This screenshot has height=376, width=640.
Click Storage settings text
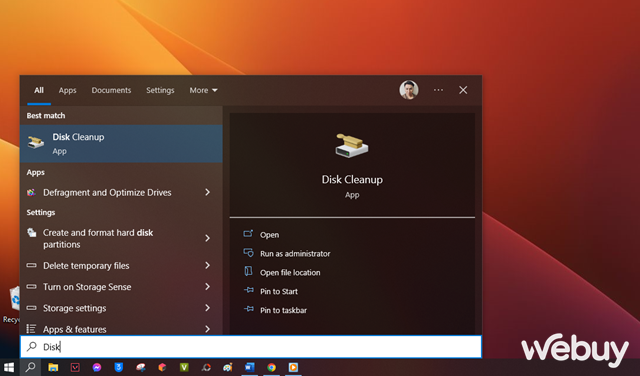pyautogui.click(x=75, y=308)
